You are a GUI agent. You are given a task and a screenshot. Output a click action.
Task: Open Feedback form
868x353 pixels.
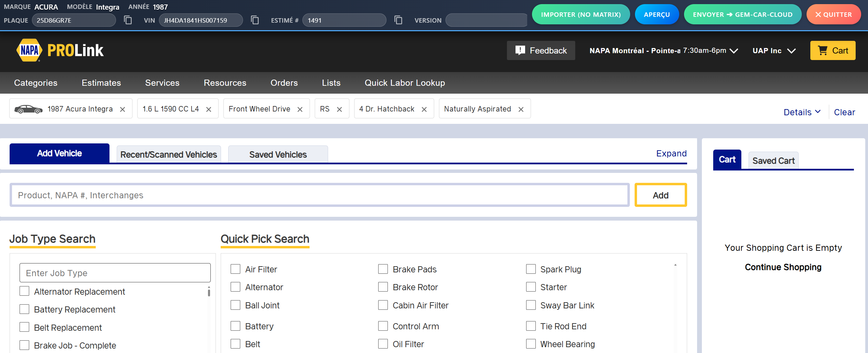541,50
